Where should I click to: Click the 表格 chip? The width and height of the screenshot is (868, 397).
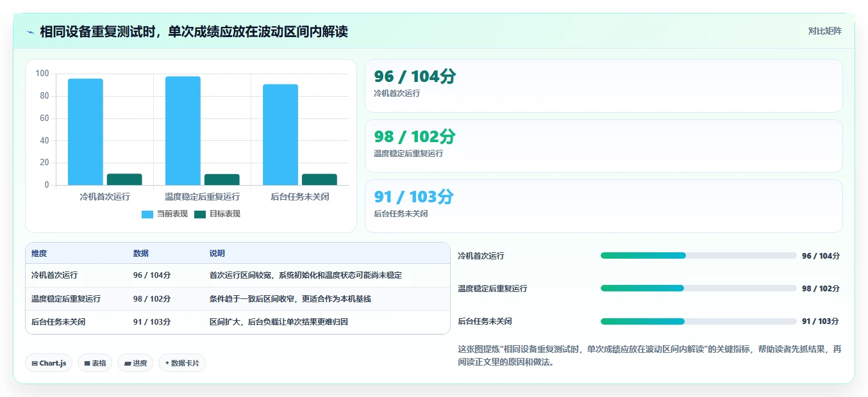(95, 363)
